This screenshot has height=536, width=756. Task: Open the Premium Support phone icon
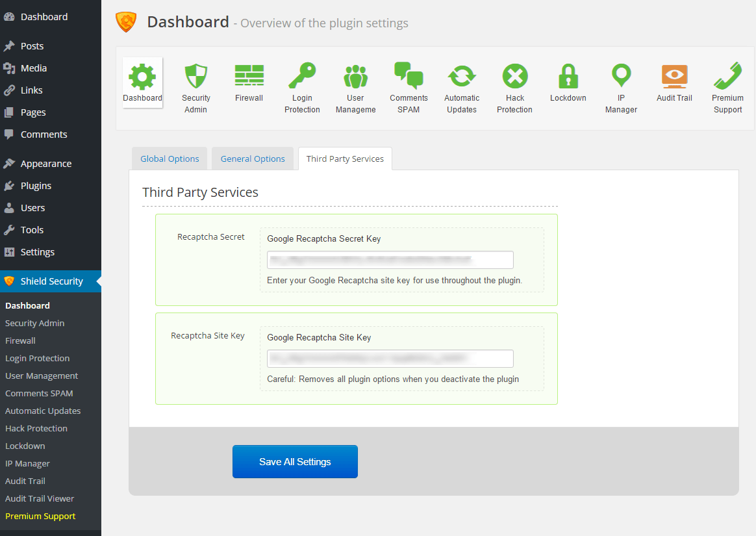point(728,76)
